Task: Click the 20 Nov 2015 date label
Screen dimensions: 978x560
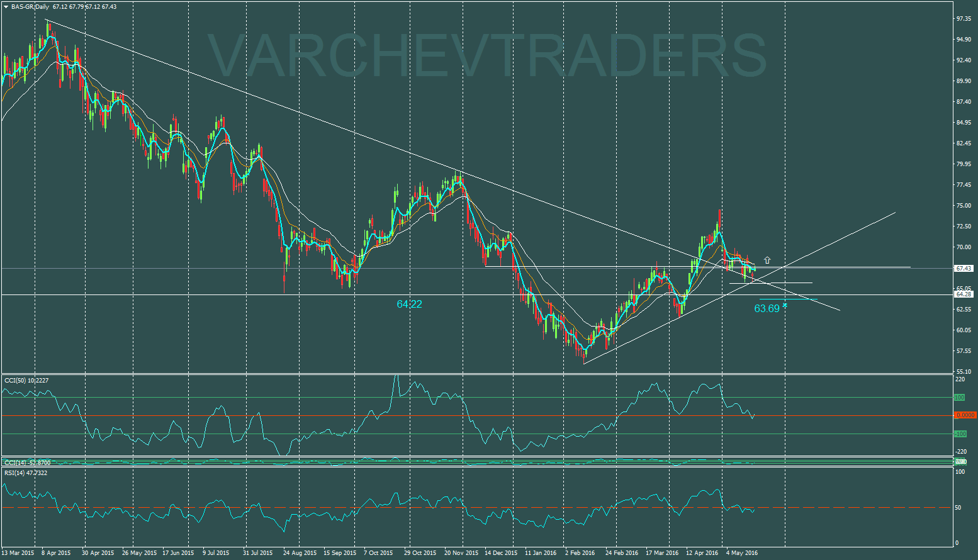Action: click(x=461, y=553)
